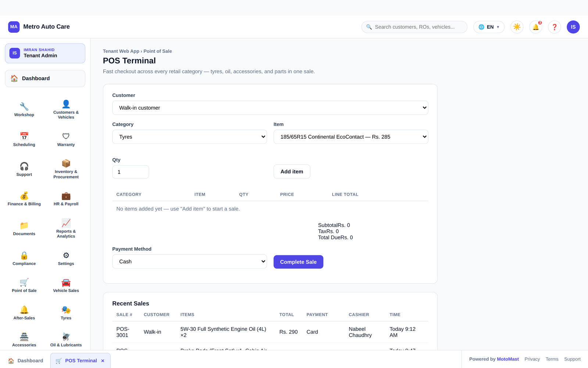The image size is (588, 368).
Task: Focus the search customers, ROs, vehicles box
Action: pyautogui.click(x=415, y=27)
